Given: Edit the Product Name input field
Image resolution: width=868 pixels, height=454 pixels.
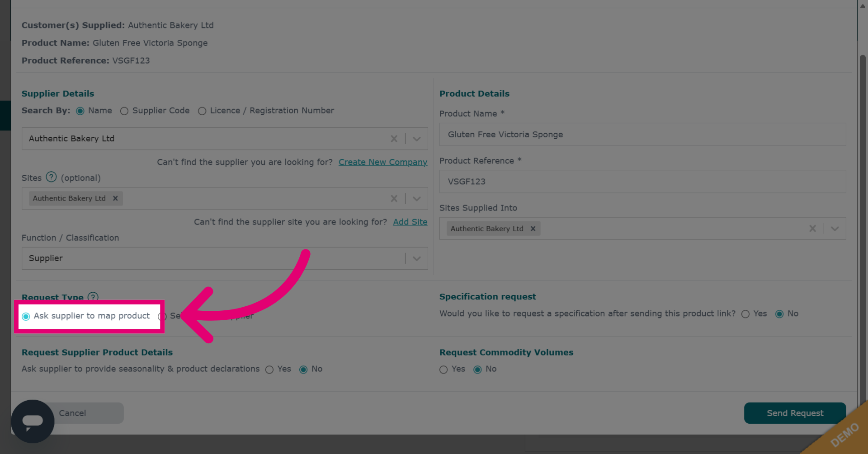Looking at the screenshot, I should point(642,135).
